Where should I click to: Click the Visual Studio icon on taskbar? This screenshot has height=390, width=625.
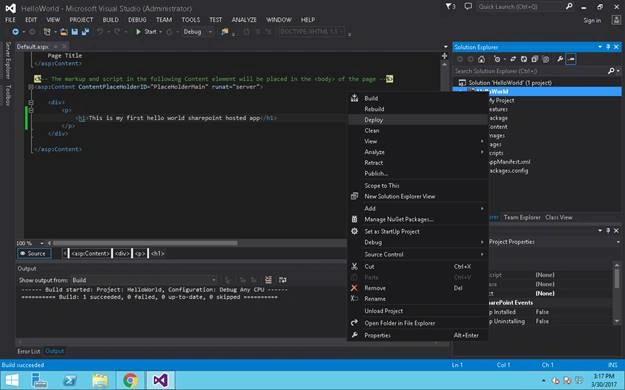click(x=160, y=380)
